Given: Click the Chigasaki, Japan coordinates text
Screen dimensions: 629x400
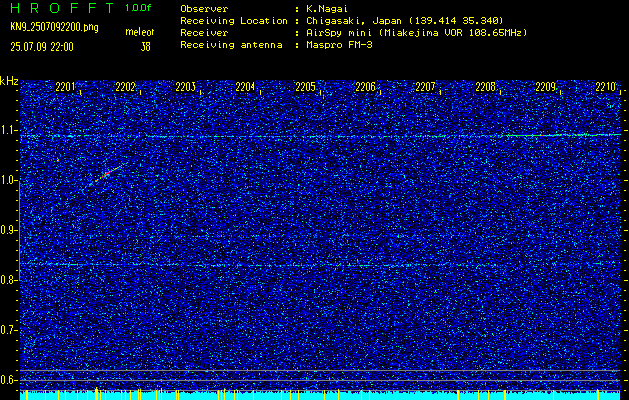Looking at the screenshot, I should [x=405, y=21].
